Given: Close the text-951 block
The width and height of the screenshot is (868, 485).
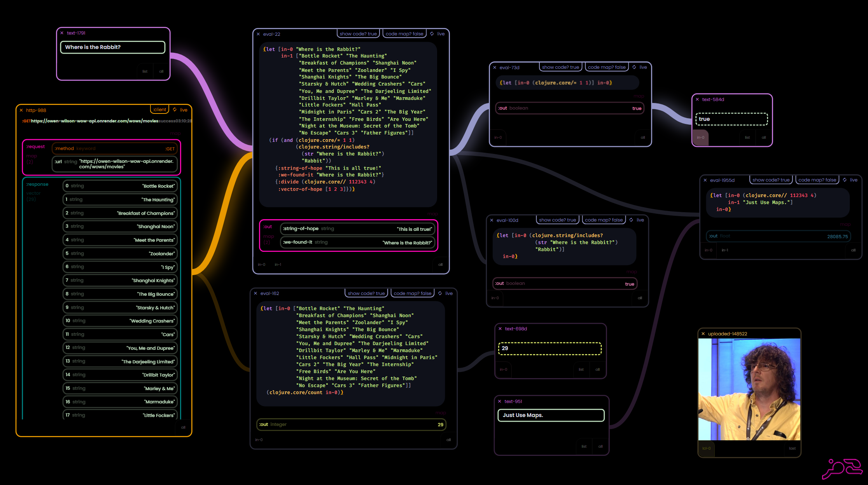Looking at the screenshot, I should click(500, 401).
